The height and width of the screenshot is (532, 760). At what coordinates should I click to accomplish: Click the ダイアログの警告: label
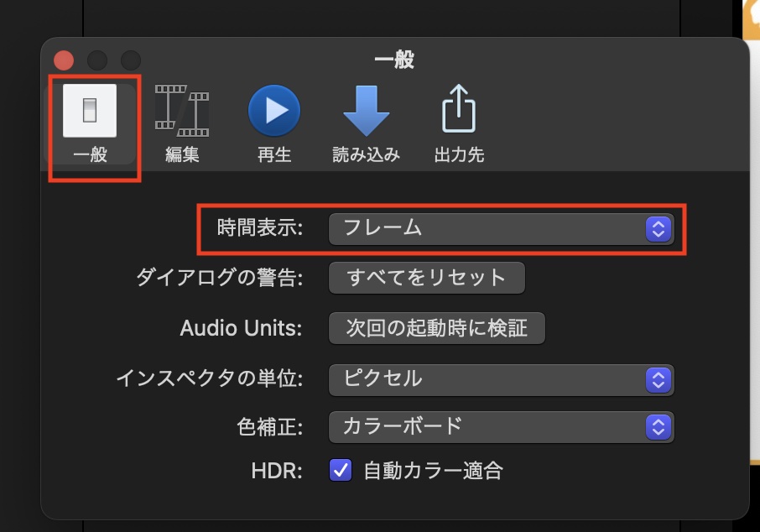(220, 278)
